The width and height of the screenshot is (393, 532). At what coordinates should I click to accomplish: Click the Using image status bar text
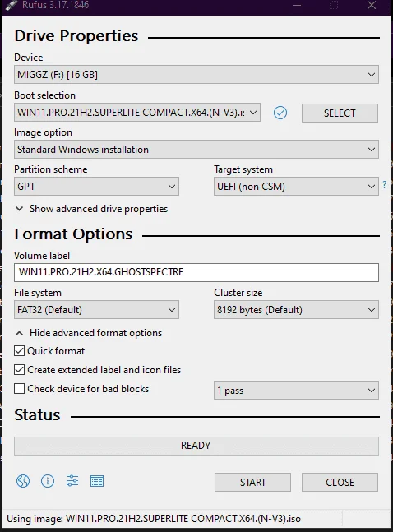[x=154, y=519]
